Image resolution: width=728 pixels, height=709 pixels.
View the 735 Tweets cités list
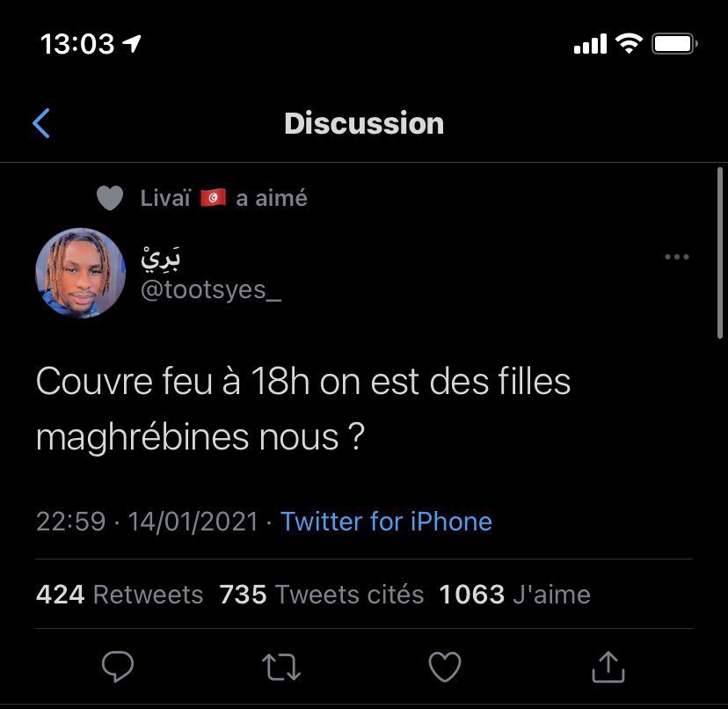click(x=321, y=595)
